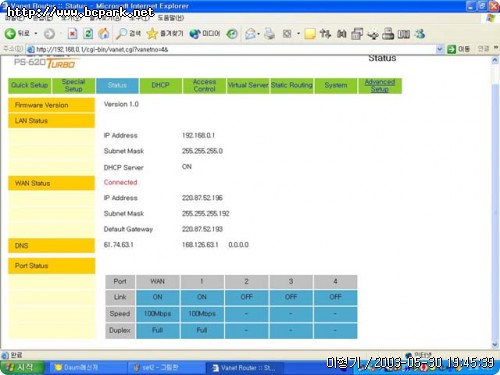Switch to the Virtual Server tab
500x375 pixels.
click(x=248, y=85)
